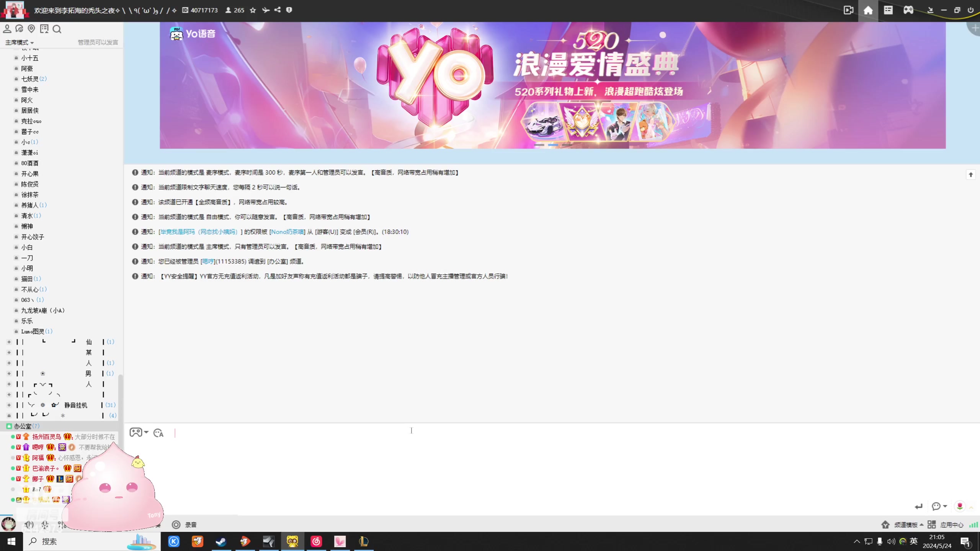The image size is (980, 551).
Task: Open the Windows Start menu
Action: point(11,541)
